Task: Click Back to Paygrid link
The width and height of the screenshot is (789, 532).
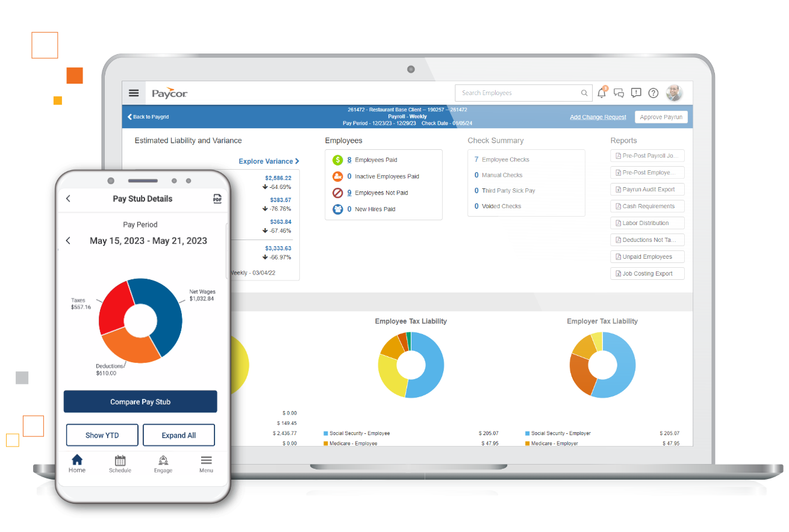Action: (x=148, y=117)
